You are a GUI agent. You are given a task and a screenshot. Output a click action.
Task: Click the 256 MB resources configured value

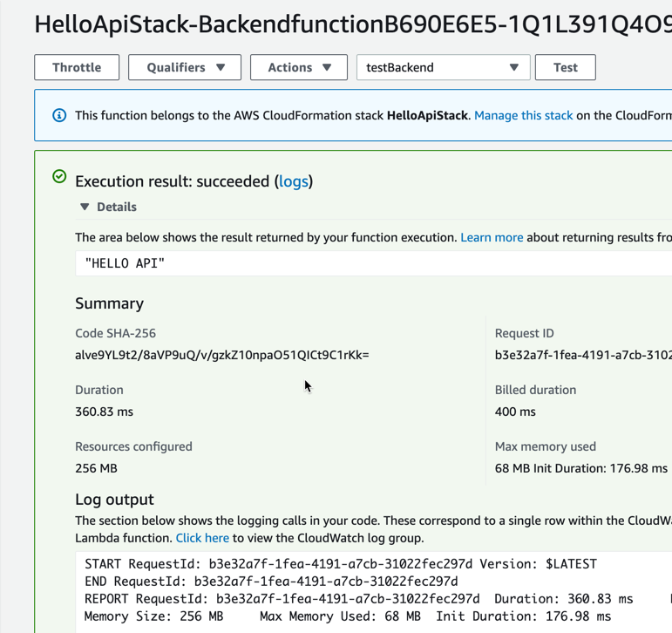pos(96,468)
